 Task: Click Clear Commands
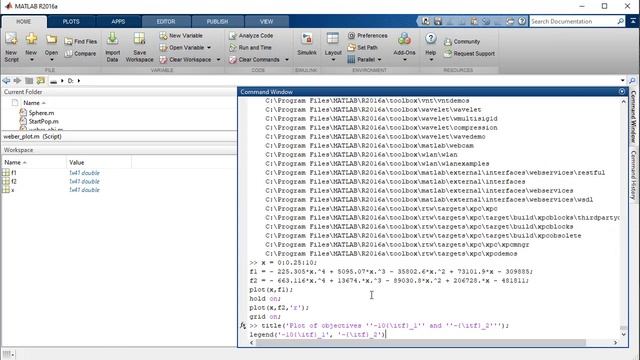pyautogui.click(x=254, y=60)
